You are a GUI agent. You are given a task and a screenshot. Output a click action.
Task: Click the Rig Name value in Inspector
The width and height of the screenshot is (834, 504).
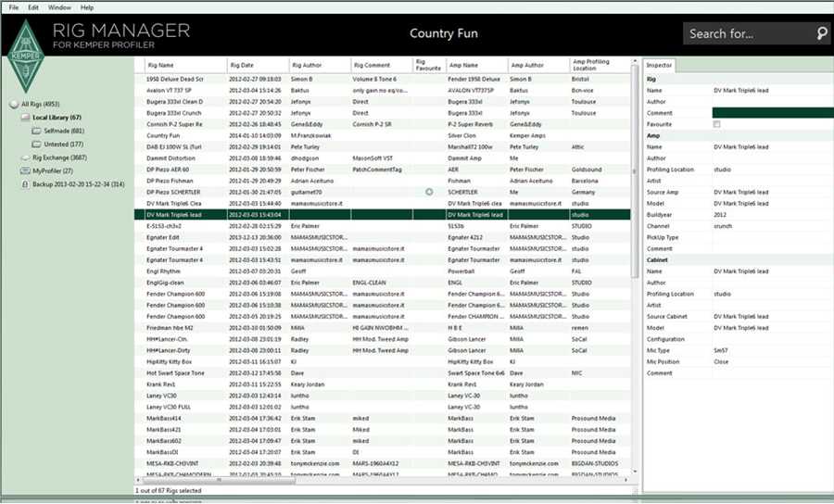(x=741, y=91)
